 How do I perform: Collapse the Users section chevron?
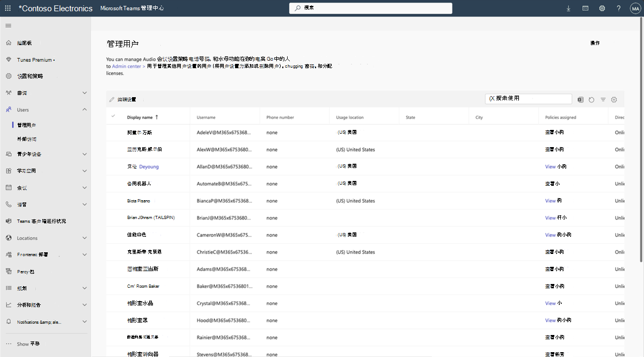84,110
